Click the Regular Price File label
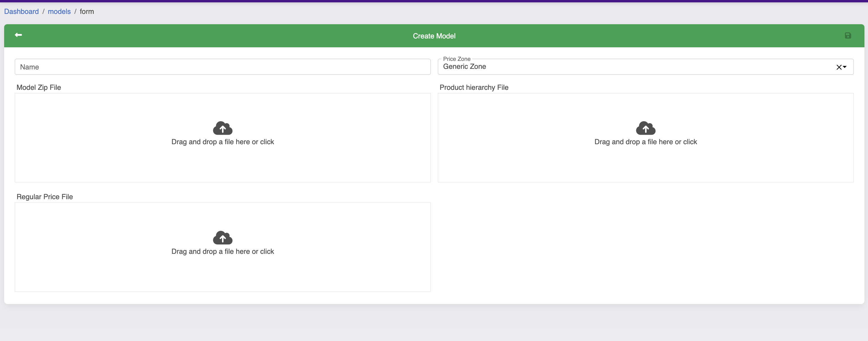 [x=44, y=197]
